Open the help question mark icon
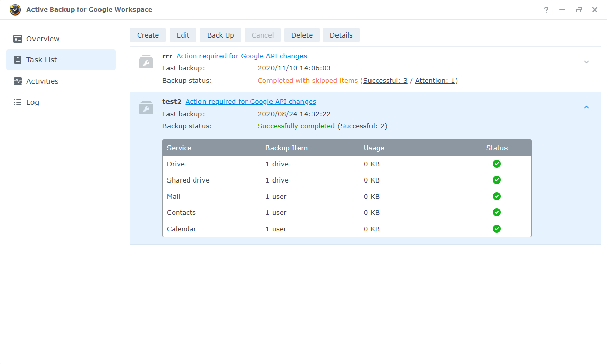Image resolution: width=607 pixels, height=364 pixels. pyautogui.click(x=546, y=9)
